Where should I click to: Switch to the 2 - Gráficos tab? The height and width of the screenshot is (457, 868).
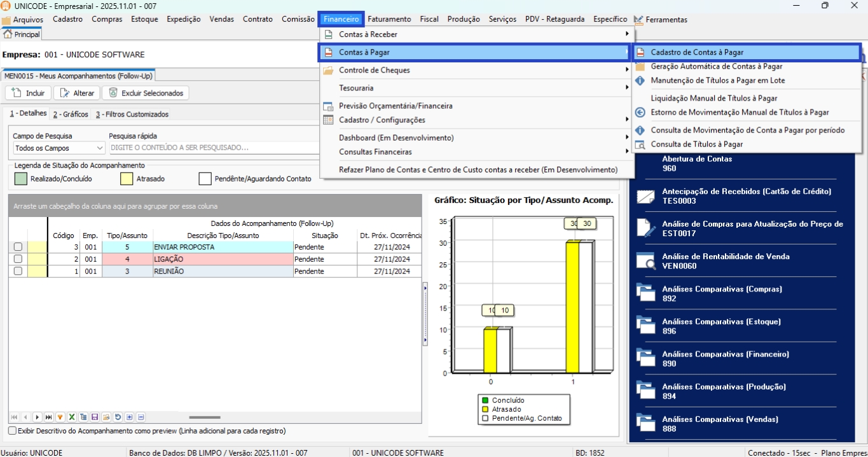point(71,115)
